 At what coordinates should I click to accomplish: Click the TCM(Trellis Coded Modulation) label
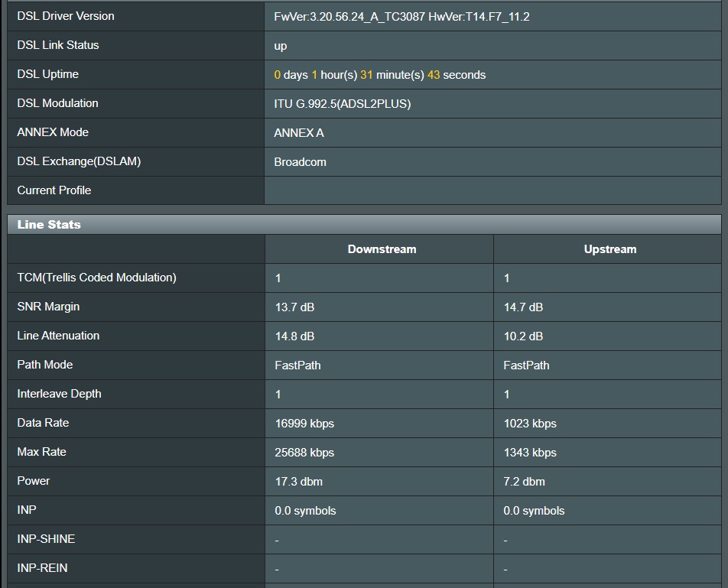coord(96,278)
